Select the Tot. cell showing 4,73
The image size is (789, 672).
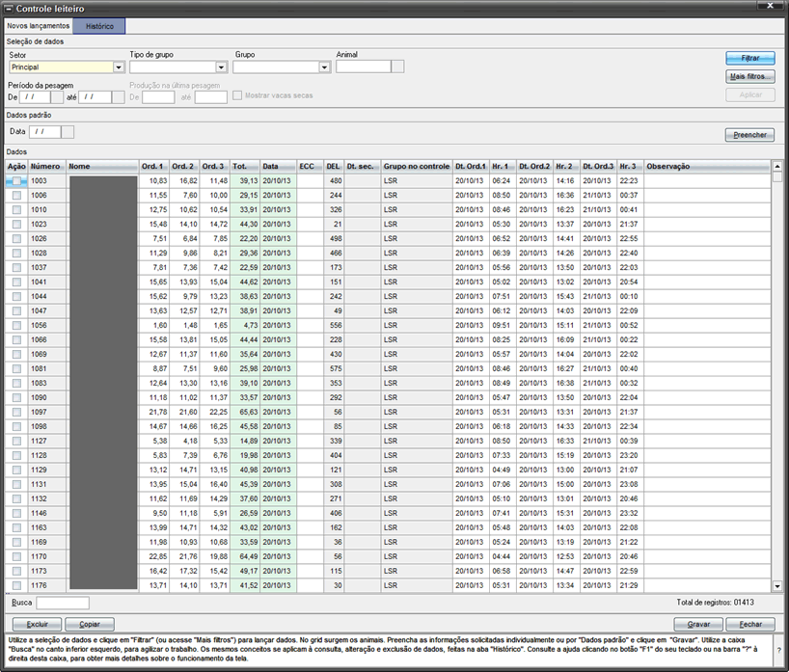point(245,326)
